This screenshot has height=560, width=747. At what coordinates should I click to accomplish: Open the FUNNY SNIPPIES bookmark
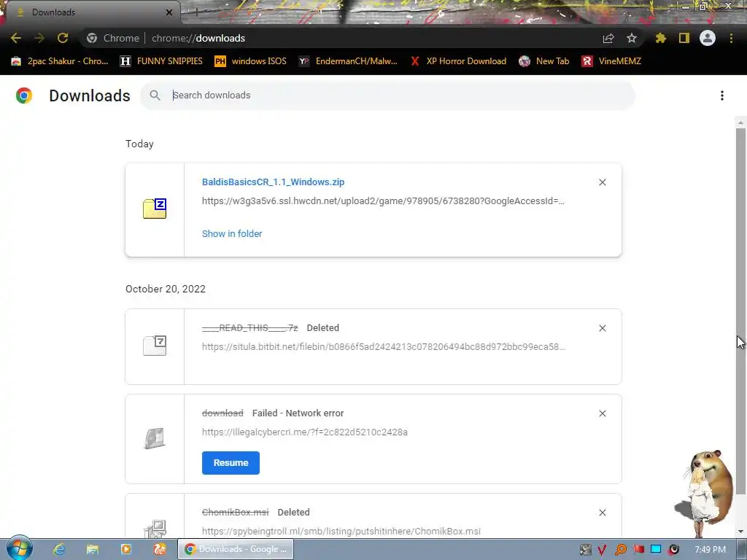(161, 61)
